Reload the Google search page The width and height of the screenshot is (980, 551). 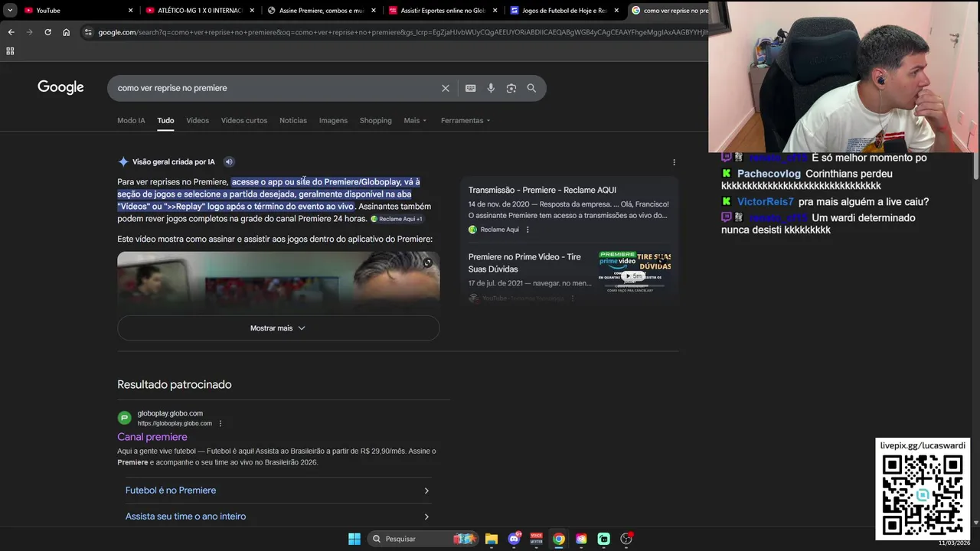point(47,32)
